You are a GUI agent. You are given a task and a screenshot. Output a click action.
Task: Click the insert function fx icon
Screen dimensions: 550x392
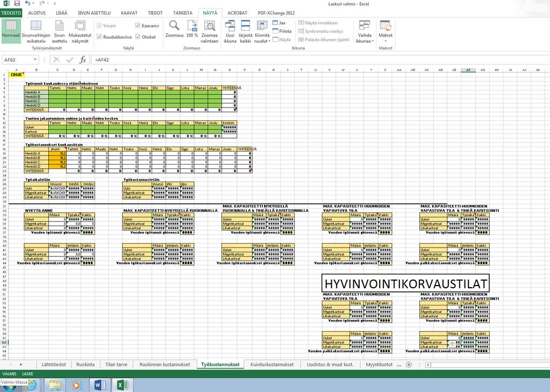[x=83, y=60]
